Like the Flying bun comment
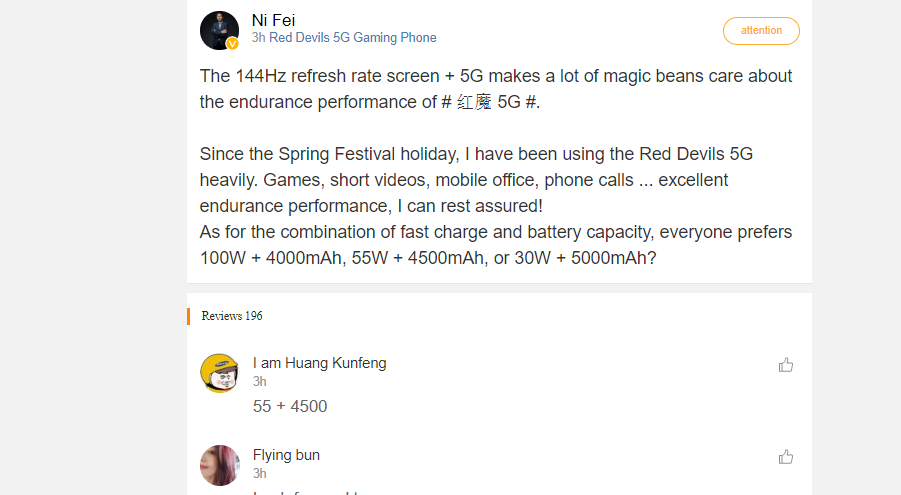Image resolution: width=901 pixels, height=495 pixels. click(x=786, y=457)
